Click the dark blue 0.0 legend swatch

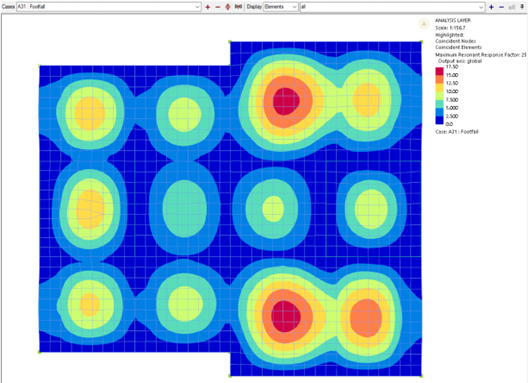439,120
